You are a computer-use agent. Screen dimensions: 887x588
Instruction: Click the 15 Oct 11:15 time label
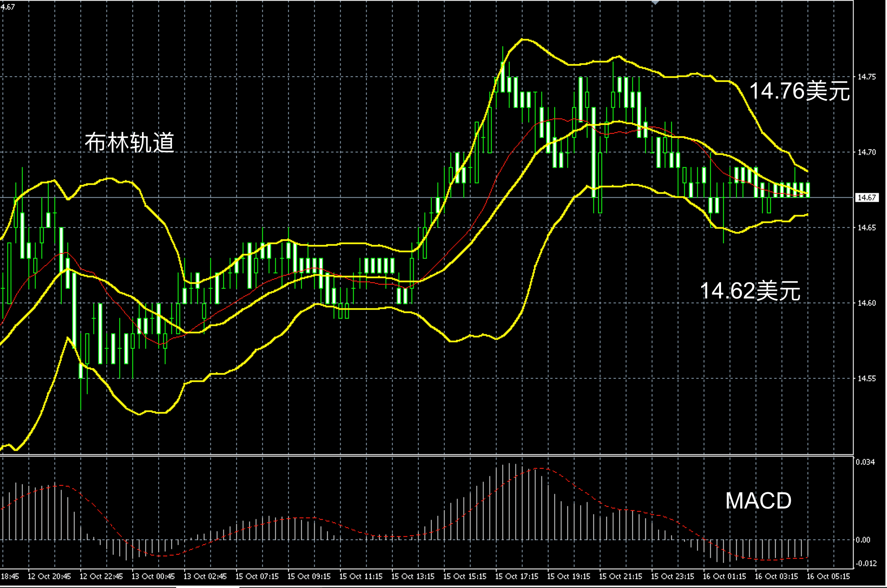coord(361,576)
